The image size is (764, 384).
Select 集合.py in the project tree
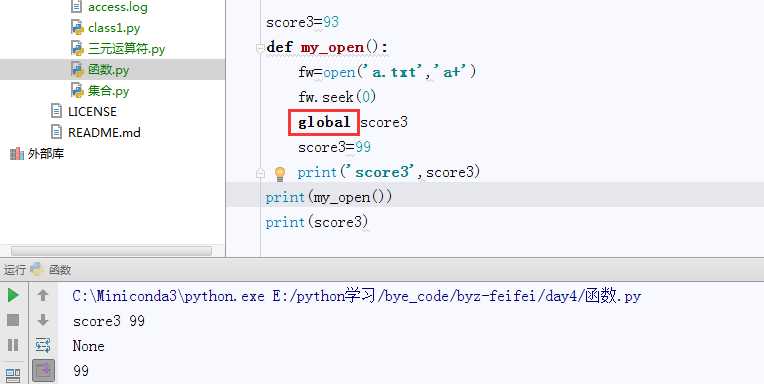point(108,91)
